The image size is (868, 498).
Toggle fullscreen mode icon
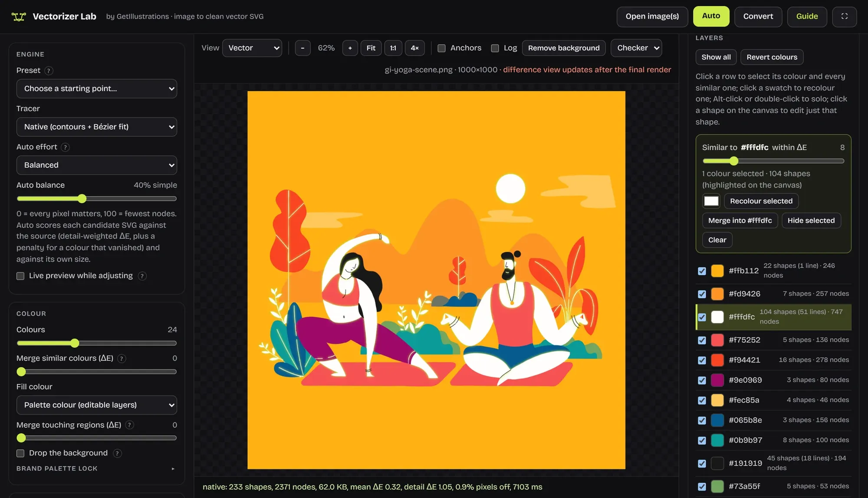coord(844,16)
